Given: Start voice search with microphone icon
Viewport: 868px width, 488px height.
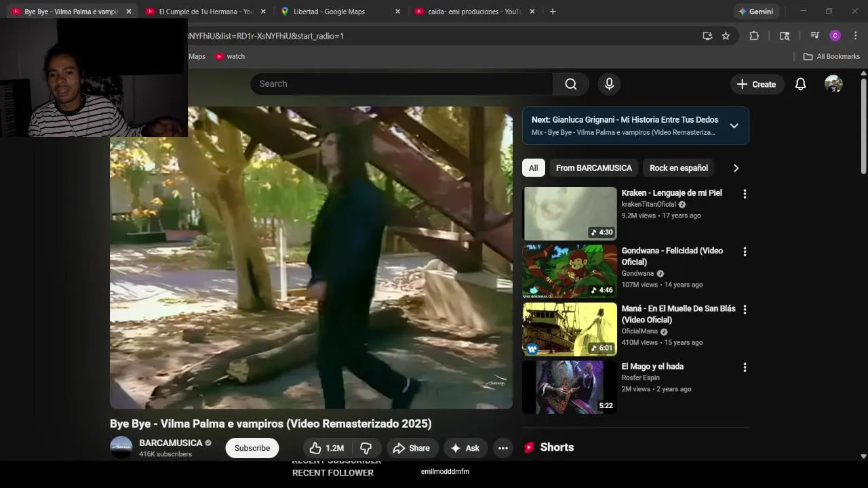Looking at the screenshot, I should tap(609, 84).
